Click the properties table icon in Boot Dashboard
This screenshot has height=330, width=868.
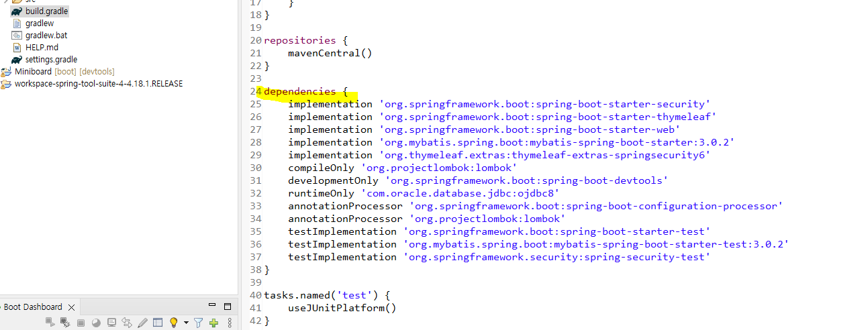158,323
